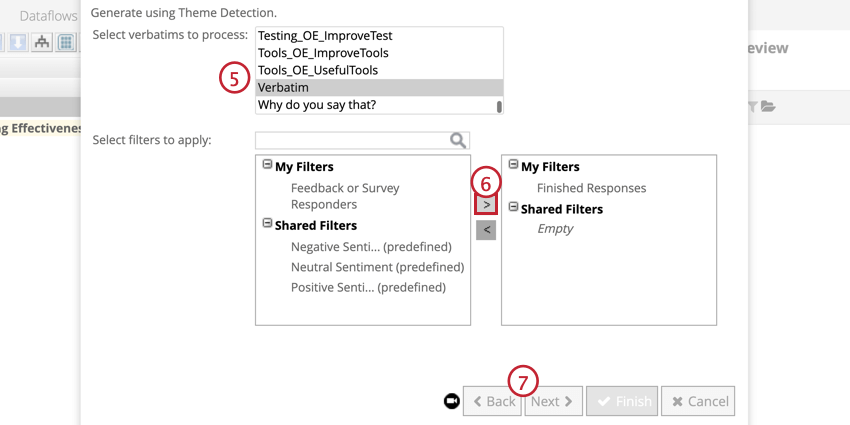Click the filter search magnifier icon

[x=458, y=141]
